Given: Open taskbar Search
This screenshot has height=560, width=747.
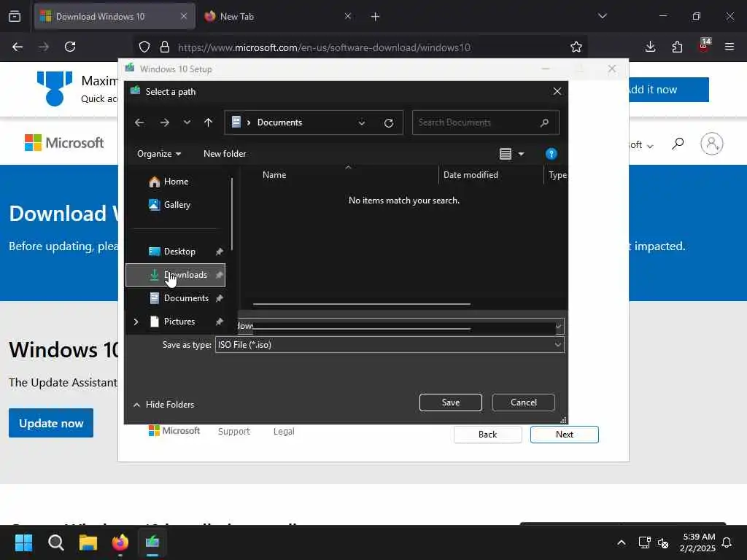Looking at the screenshot, I should coord(55,542).
